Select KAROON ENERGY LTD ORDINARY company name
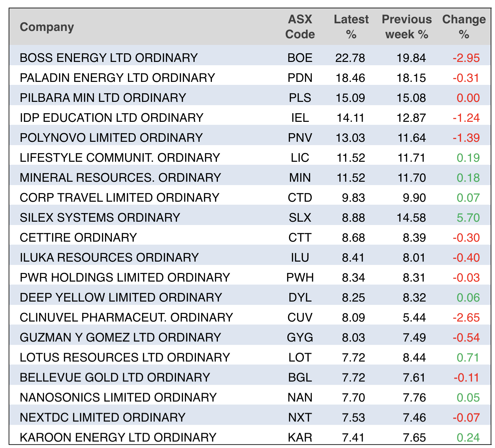The height and width of the screenshot is (448, 495). [118, 437]
